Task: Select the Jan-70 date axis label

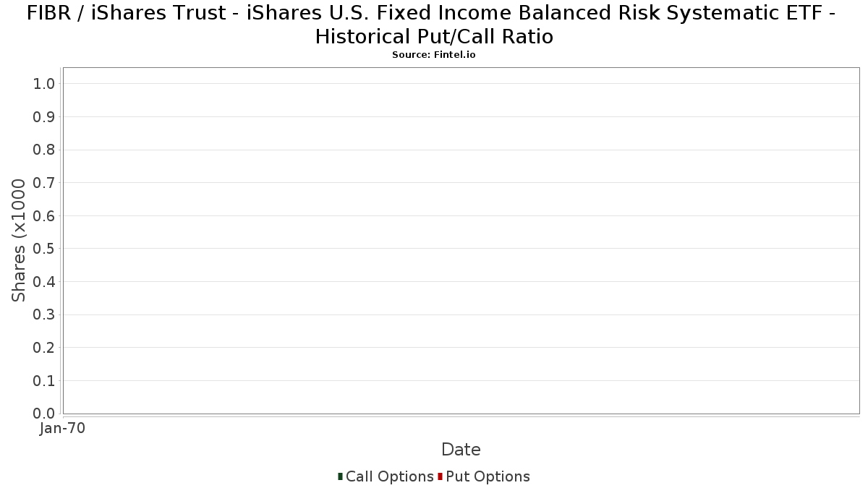Action: [x=63, y=428]
